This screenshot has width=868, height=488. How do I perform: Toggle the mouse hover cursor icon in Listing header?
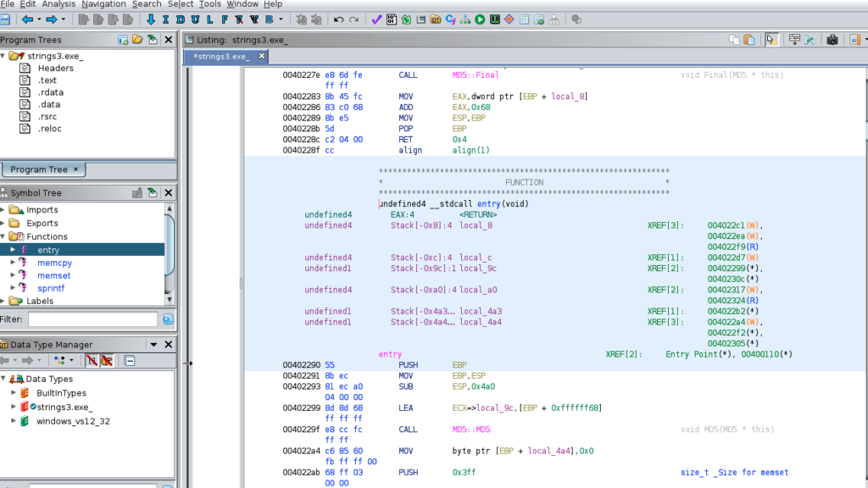click(x=771, y=40)
